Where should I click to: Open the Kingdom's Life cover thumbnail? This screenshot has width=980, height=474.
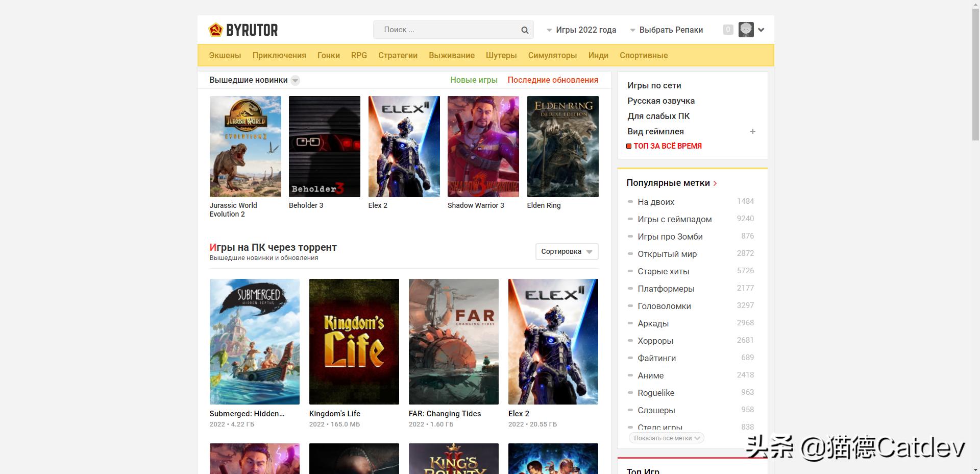(x=354, y=342)
